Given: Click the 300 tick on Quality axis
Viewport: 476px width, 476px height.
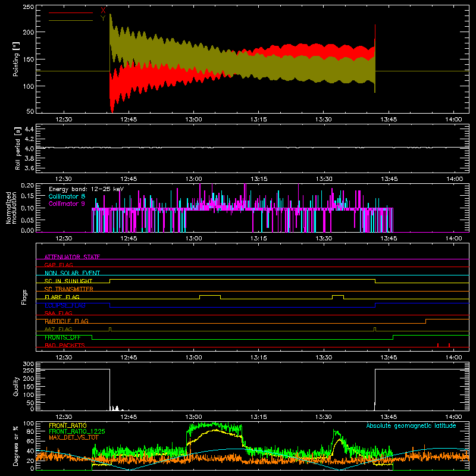Looking at the screenshot, I should click(28, 364).
